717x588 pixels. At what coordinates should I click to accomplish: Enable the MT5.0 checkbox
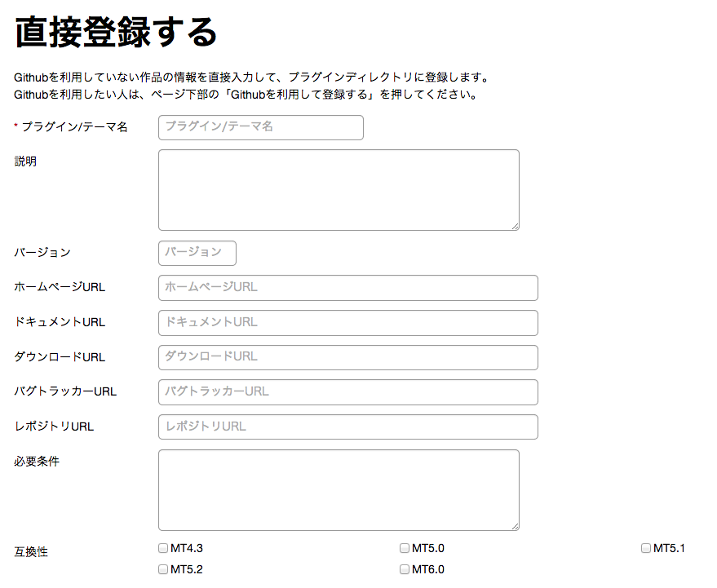[405, 548]
